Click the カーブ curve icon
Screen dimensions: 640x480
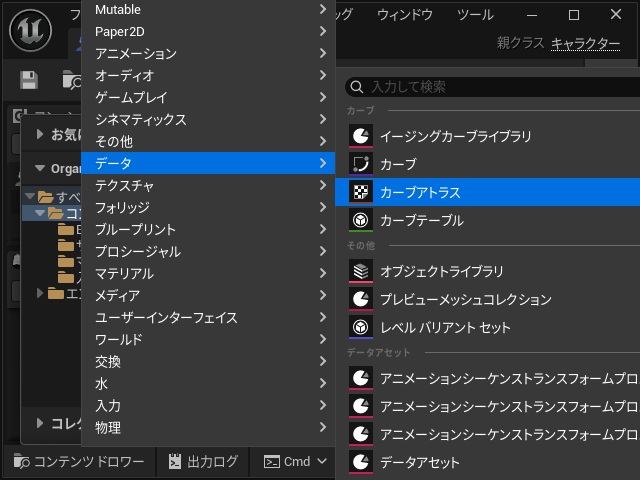pos(361,164)
